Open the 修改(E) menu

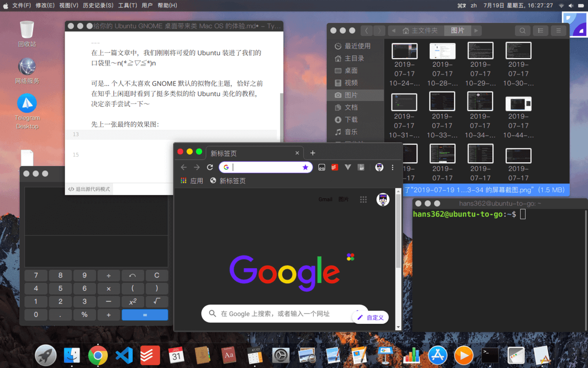click(45, 6)
